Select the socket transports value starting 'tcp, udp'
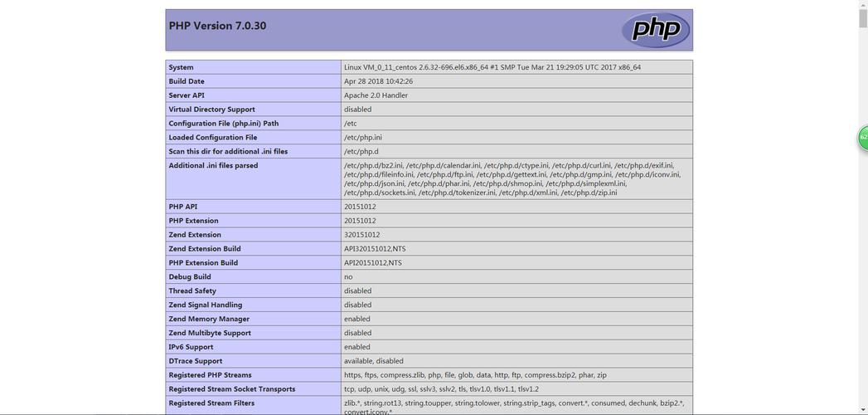 coord(441,389)
